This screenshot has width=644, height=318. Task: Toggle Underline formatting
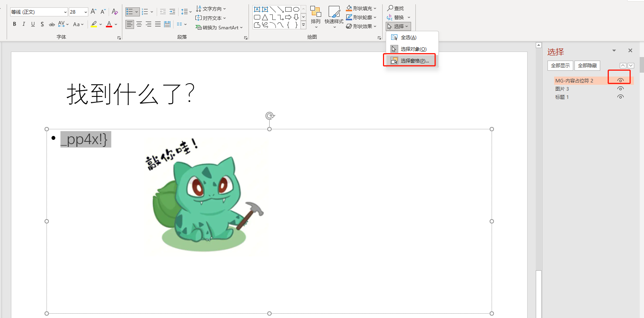(x=33, y=24)
